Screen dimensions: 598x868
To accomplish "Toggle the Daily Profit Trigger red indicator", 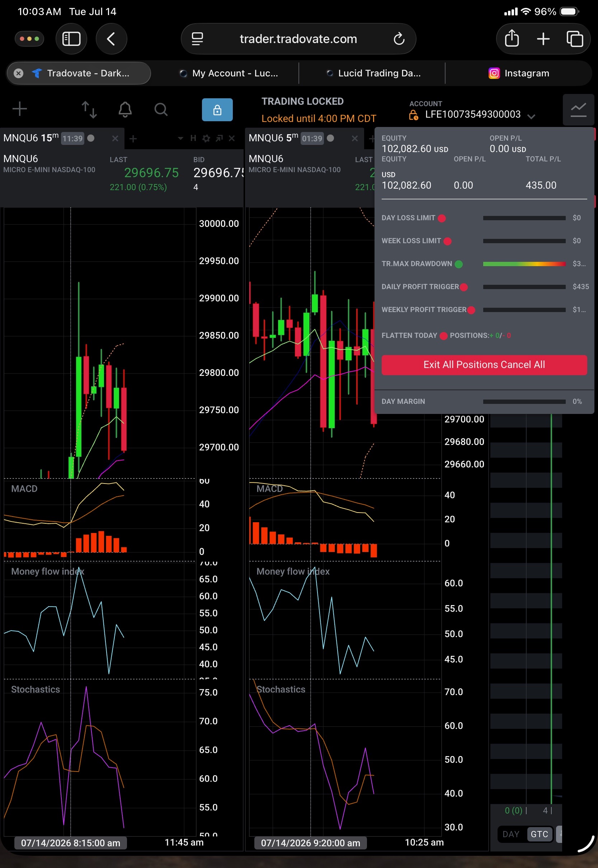I will pyautogui.click(x=464, y=287).
